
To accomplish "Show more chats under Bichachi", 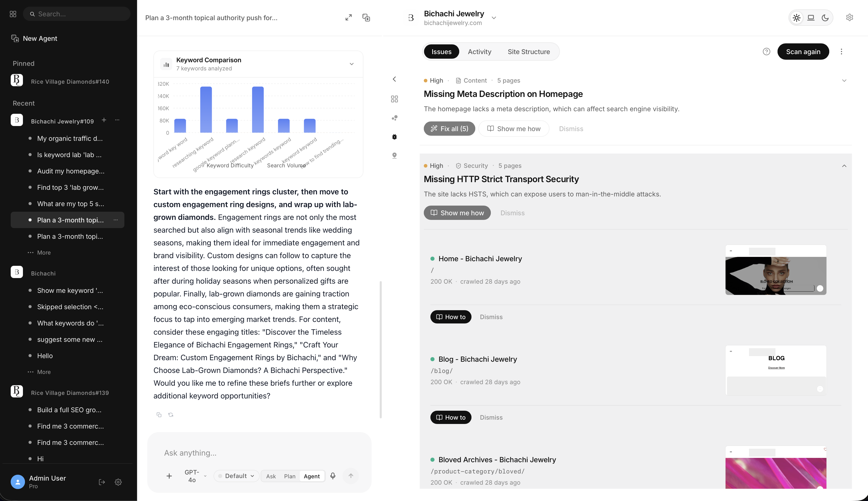I will [39, 372].
